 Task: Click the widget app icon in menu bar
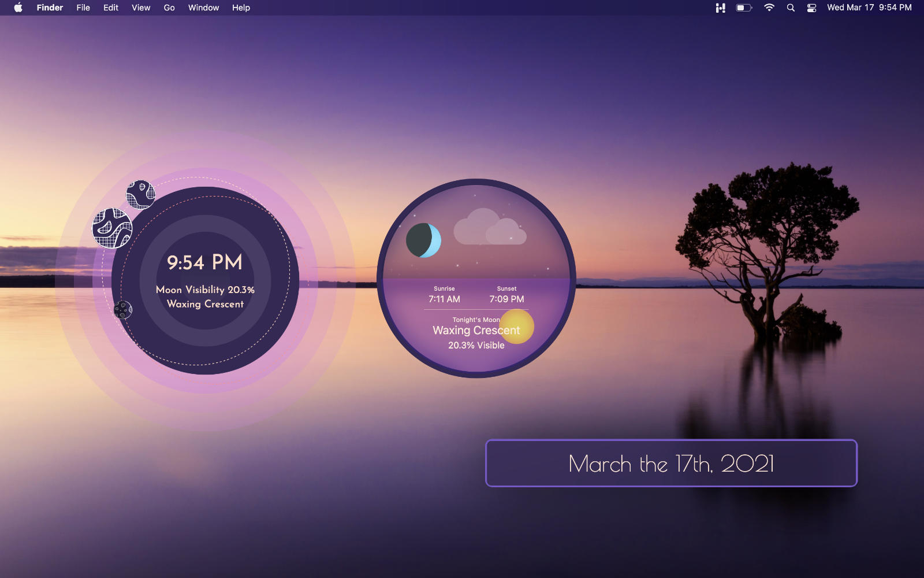pyautogui.click(x=720, y=8)
